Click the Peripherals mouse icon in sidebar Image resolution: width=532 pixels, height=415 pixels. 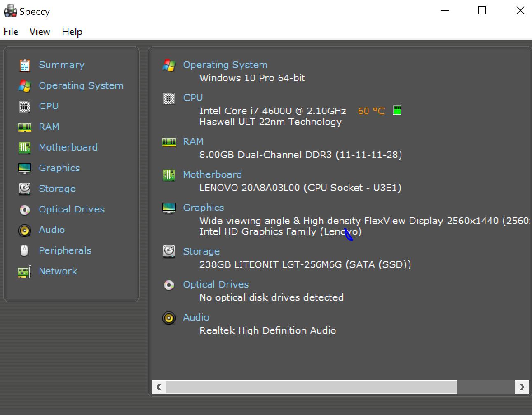click(25, 251)
